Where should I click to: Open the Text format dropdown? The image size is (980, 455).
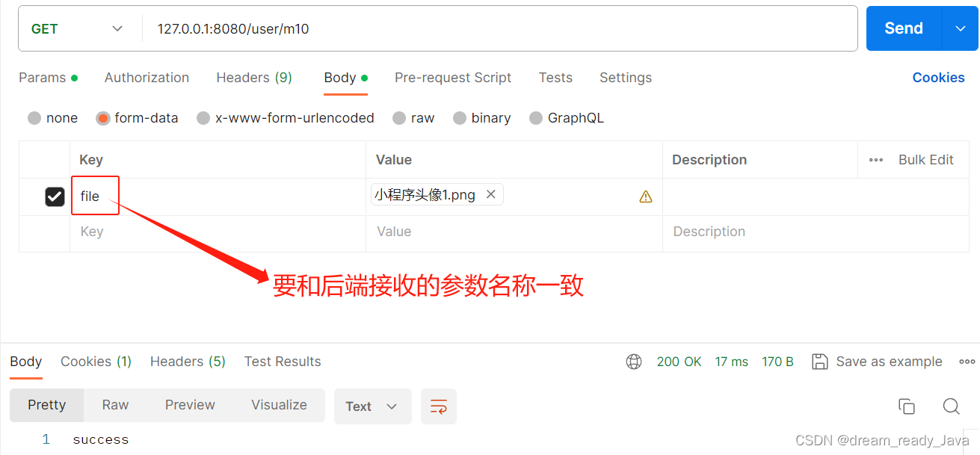(x=373, y=406)
